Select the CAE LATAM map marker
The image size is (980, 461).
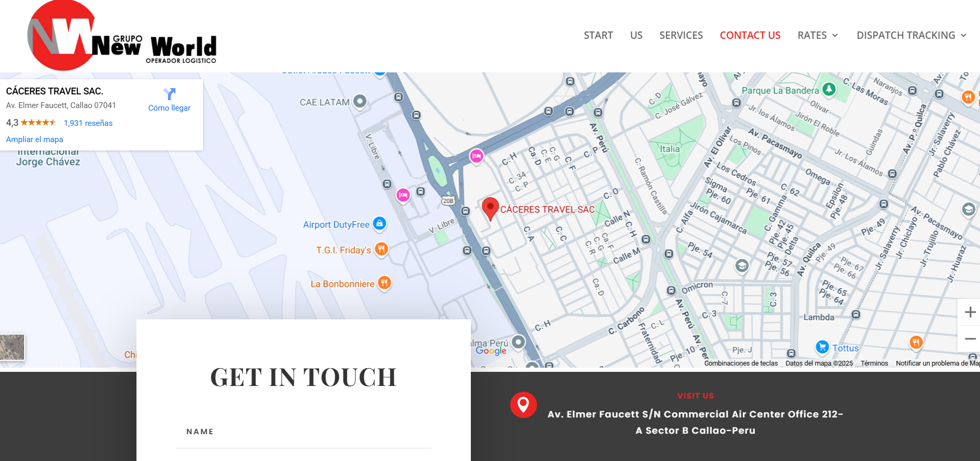pos(360,101)
